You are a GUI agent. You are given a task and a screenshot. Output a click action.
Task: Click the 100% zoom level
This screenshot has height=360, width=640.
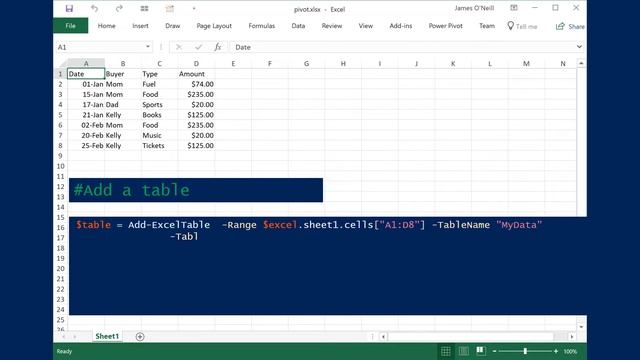coord(570,351)
